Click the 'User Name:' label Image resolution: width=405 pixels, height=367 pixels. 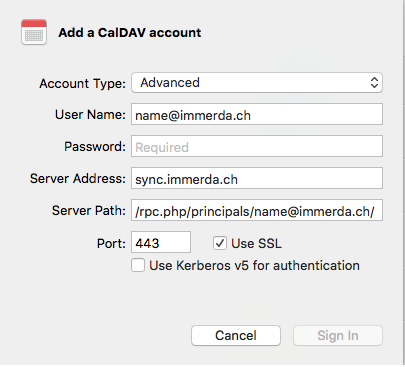pos(90,115)
